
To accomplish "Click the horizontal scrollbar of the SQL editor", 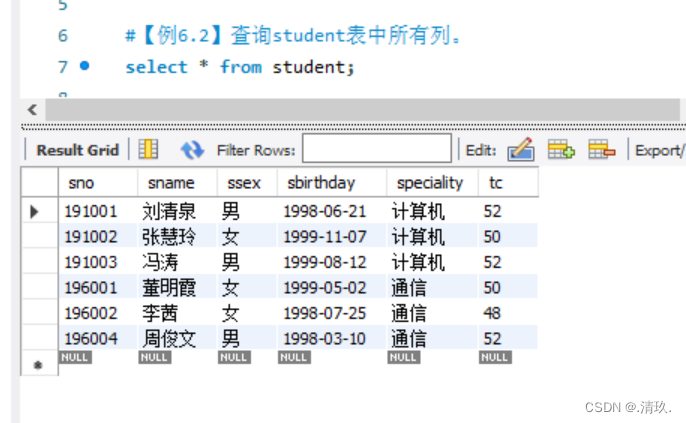I will click(362, 109).
